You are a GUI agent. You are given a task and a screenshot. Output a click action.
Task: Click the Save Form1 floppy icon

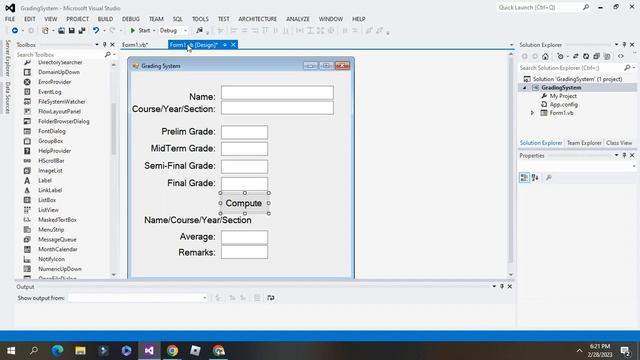point(71,31)
